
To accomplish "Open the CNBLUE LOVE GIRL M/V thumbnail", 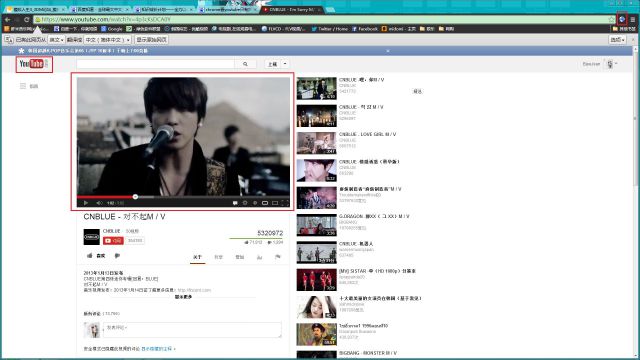I will click(x=317, y=143).
